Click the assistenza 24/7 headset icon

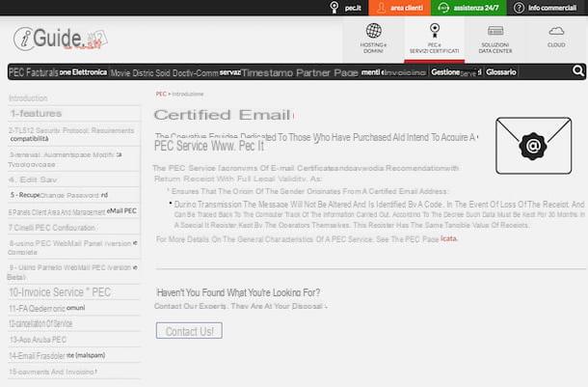click(443, 8)
